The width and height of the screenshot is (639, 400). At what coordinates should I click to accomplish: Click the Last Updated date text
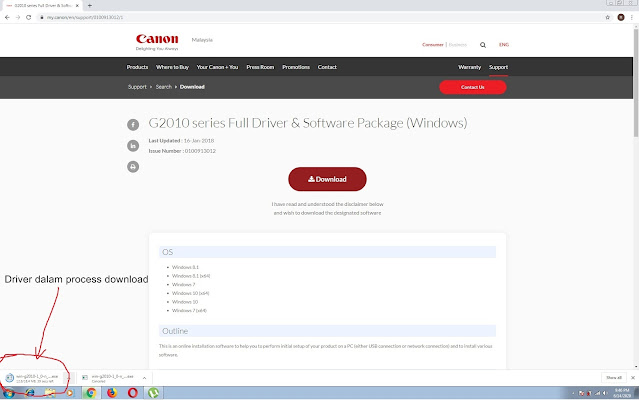coord(181,141)
